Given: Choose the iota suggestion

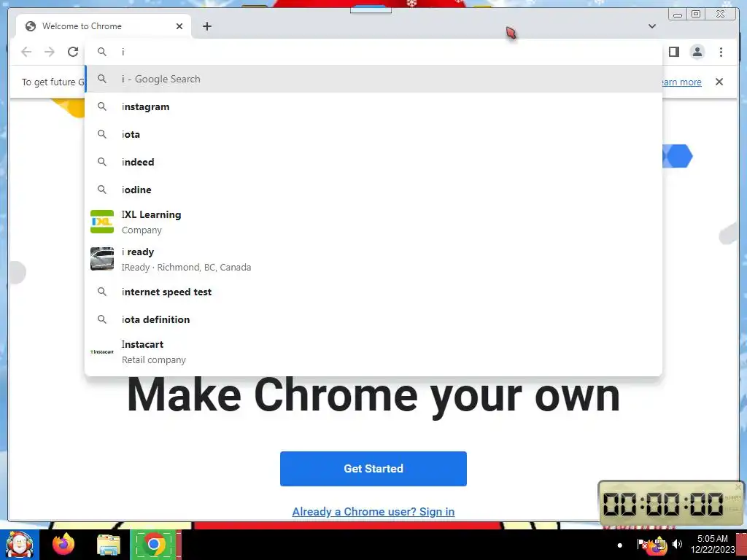Looking at the screenshot, I should tap(373, 134).
